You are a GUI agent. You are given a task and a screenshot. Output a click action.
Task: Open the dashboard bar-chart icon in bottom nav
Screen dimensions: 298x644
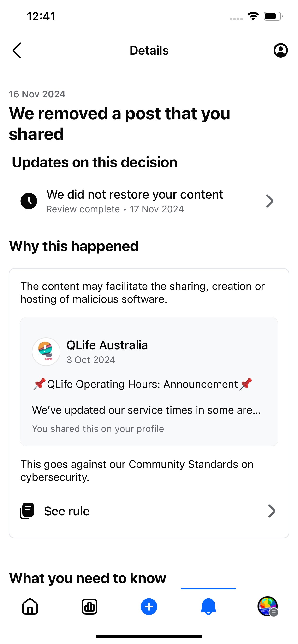pyautogui.click(x=89, y=606)
